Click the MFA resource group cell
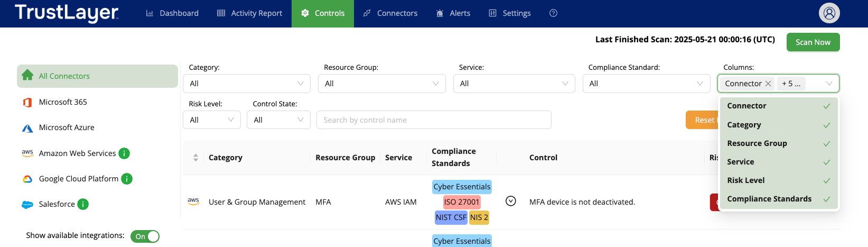The image size is (868, 247). [x=323, y=202]
